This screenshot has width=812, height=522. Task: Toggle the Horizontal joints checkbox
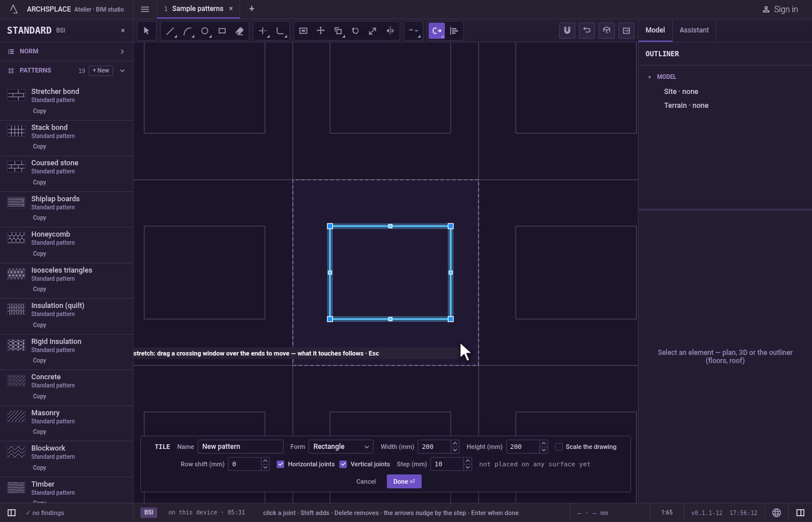[281, 464]
